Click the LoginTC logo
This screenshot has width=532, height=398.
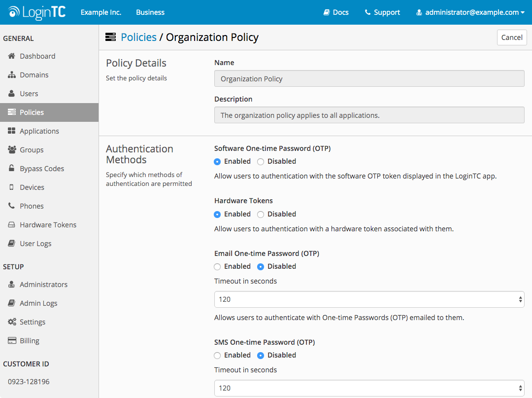point(36,12)
